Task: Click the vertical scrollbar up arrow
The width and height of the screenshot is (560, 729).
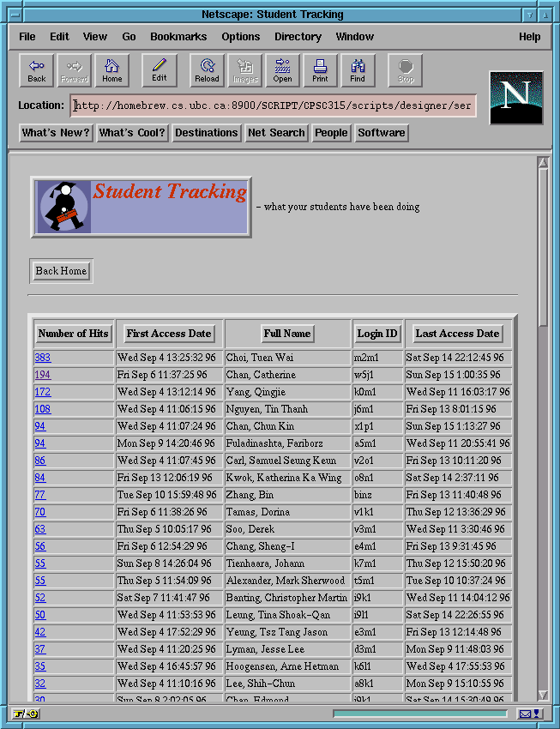Action: click(543, 162)
